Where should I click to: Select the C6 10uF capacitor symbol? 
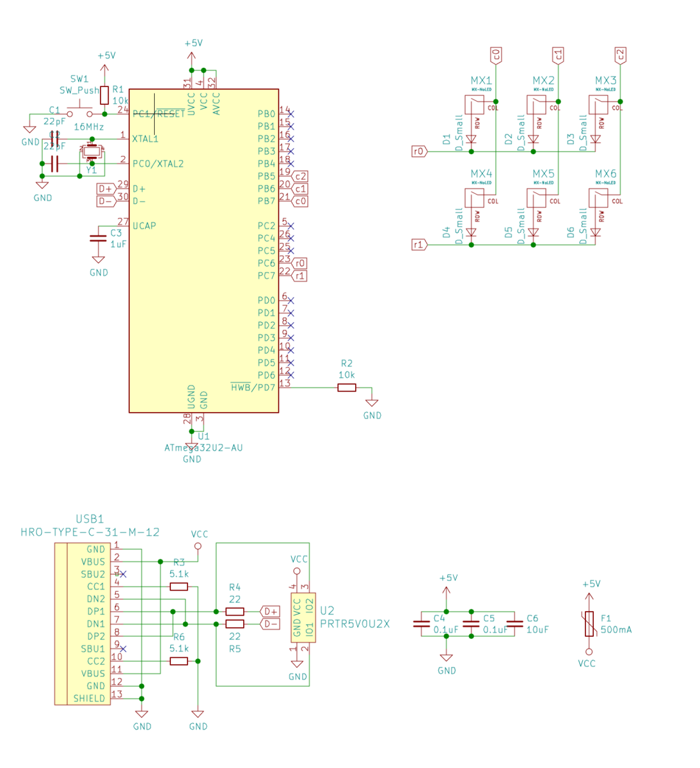[x=514, y=623]
